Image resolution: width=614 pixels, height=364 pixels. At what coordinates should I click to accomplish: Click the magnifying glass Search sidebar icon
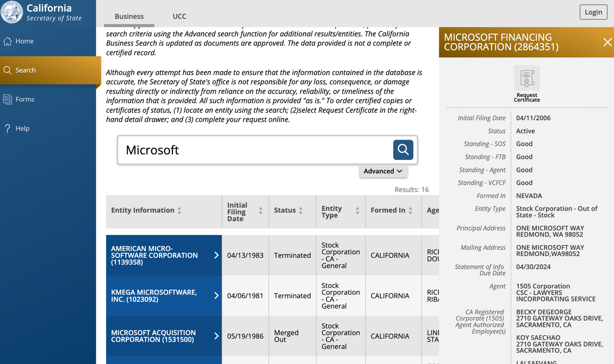click(8, 70)
